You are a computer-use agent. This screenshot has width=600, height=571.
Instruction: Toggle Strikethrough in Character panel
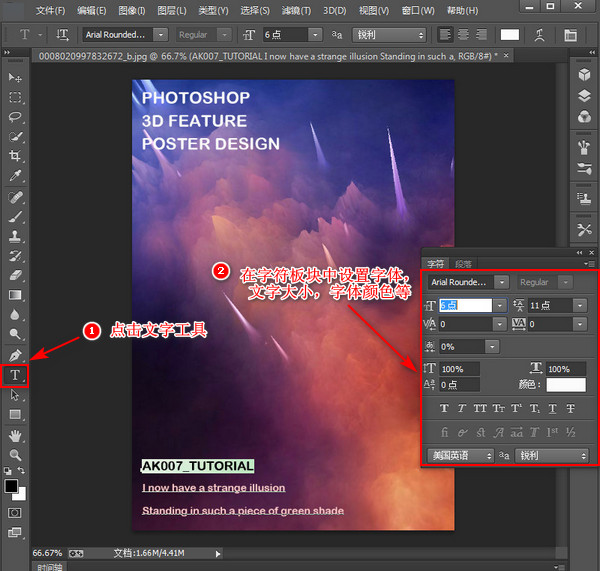571,408
